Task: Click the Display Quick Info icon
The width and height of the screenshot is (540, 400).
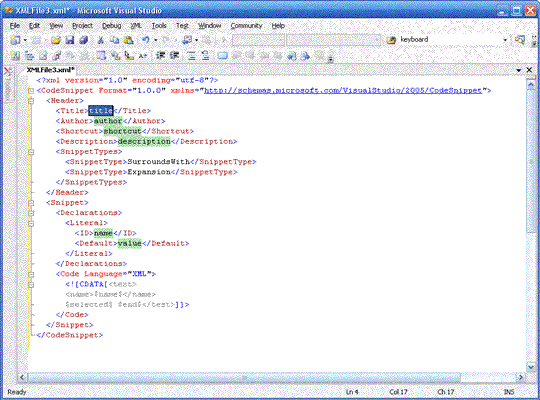Action: (129, 55)
